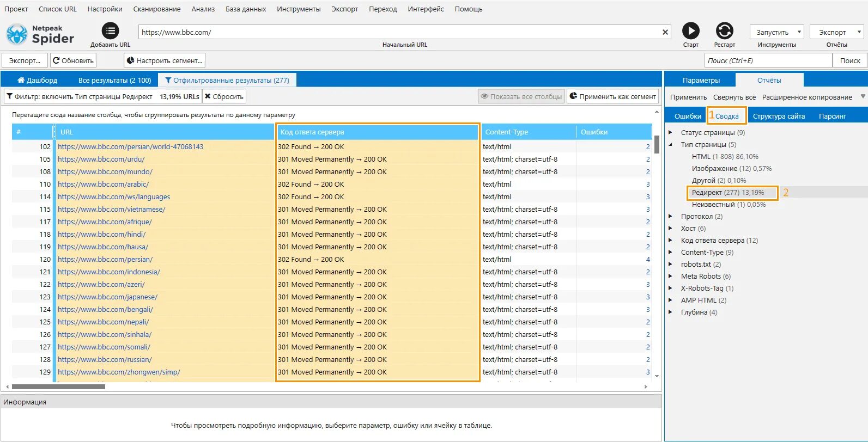Click Применить in the side panel
The image size is (868, 442).
tap(688, 97)
